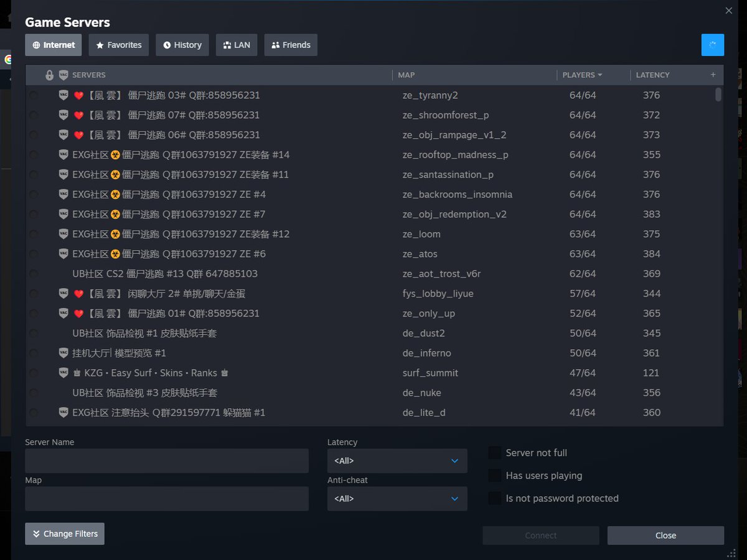This screenshot has width=747, height=560.
Task: Click map name ze_obj_rampage_v1_2
Action: click(454, 135)
